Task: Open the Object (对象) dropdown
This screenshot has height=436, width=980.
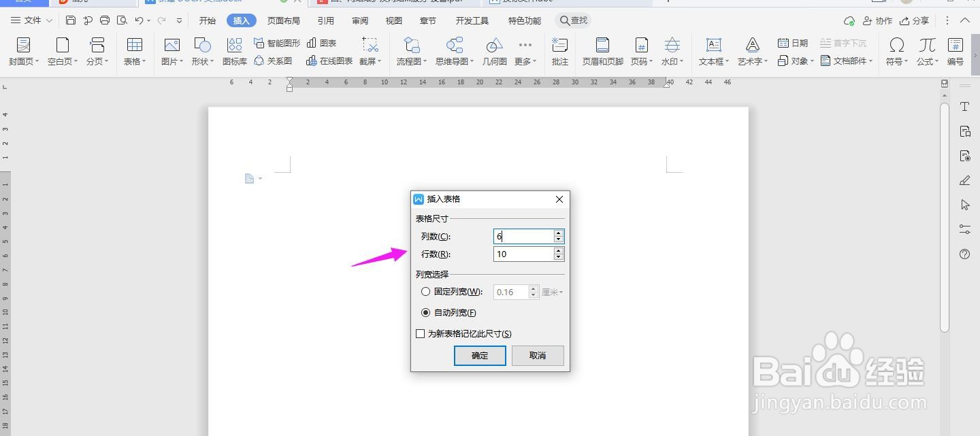Action: tap(796, 61)
